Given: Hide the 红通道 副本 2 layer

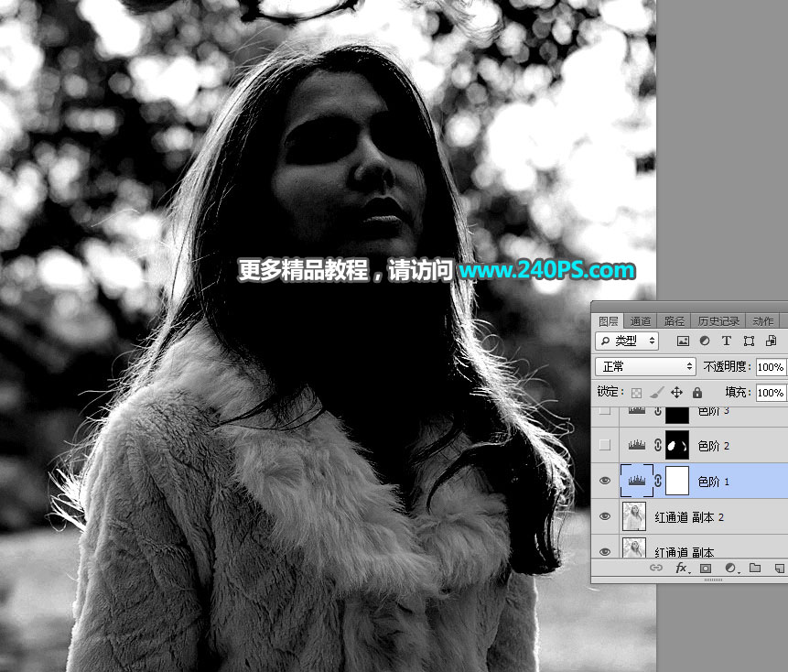Looking at the screenshot, I should 604,516.
